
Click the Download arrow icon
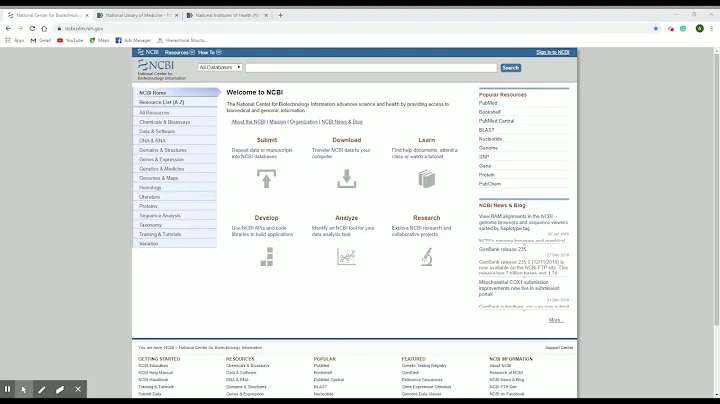[347, 179]
